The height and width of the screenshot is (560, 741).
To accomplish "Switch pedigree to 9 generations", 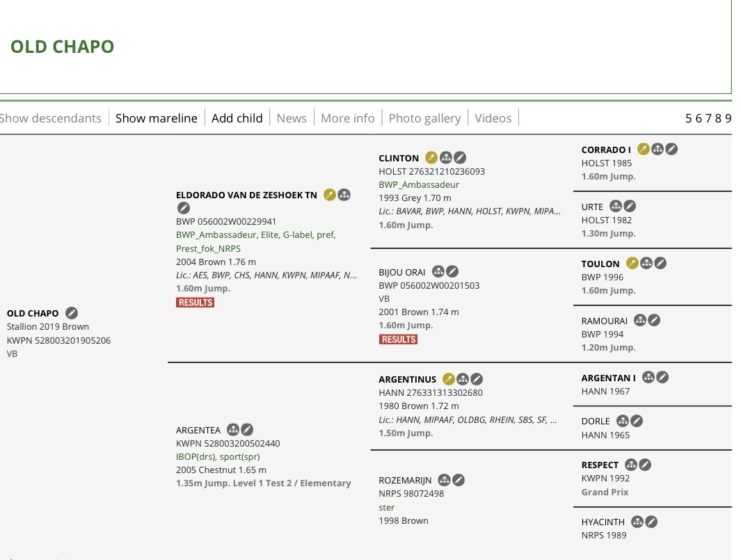I will tap(728, 118).
